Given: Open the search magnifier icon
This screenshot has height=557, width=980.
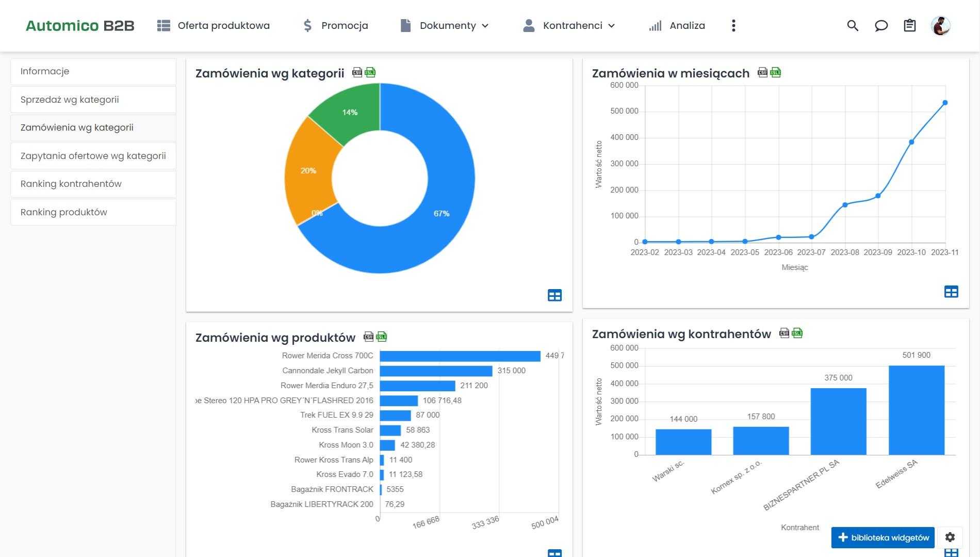Looking at the screenshot, I should pos(853,26).
